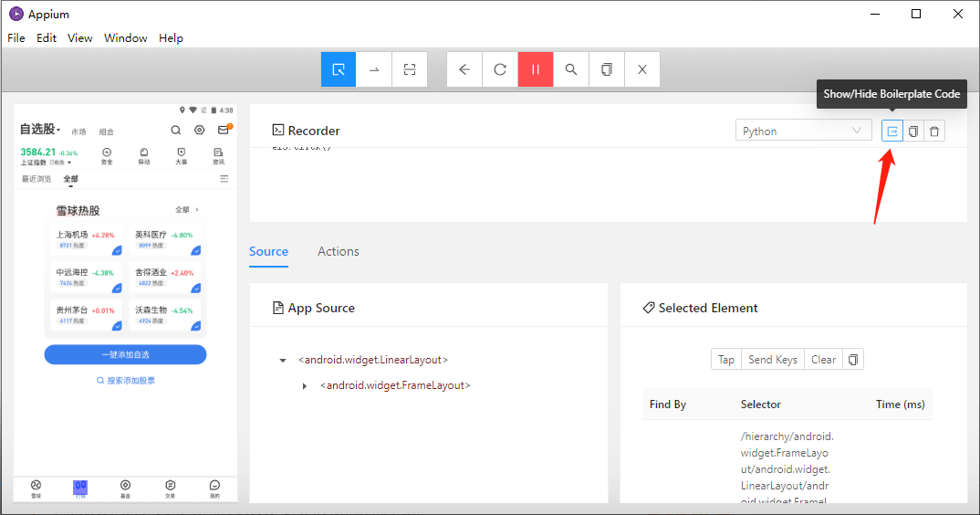980x515 pixels.
Task: Expand the 上证指数 dropdown arrow
Action: [69, 163]
